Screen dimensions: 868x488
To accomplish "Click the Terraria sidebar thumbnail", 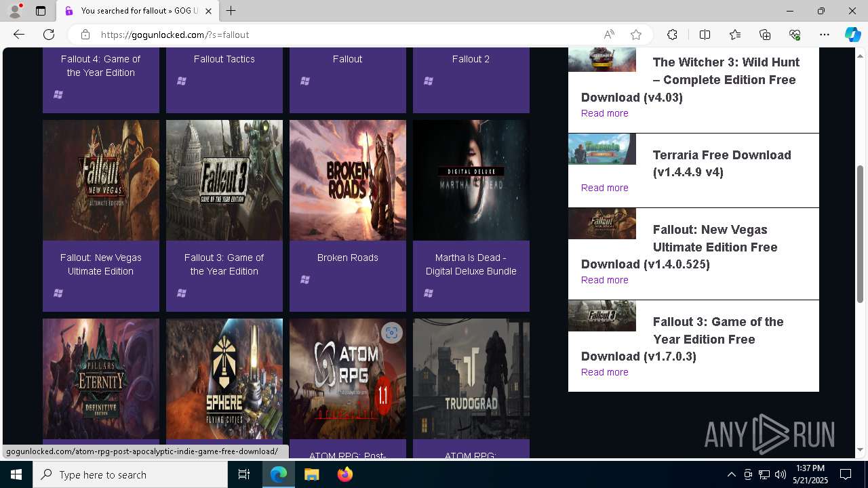I will point(602,149).
